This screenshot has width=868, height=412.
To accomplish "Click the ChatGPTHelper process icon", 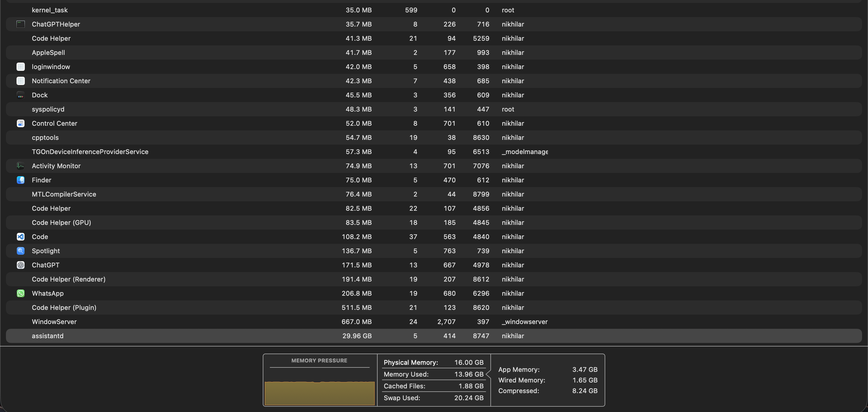I will pos(21,24).
